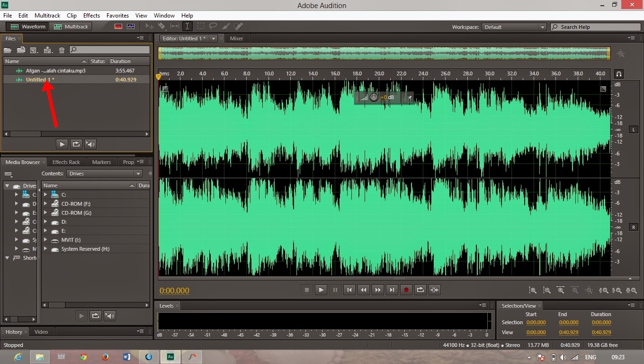Click the zoom navigator magnifier icon
644x364 pixels.
click(x=621, y=54)
